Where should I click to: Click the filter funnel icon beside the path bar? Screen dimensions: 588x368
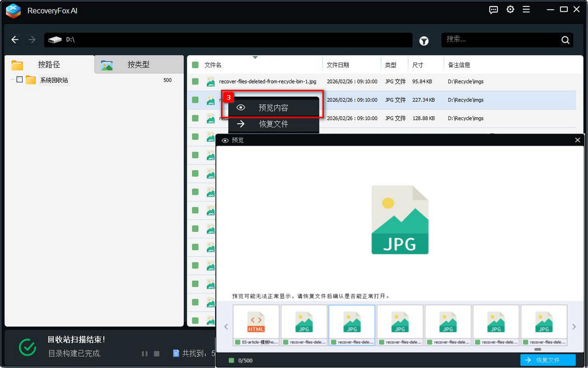pyautogui.click(x=423, y=41)
